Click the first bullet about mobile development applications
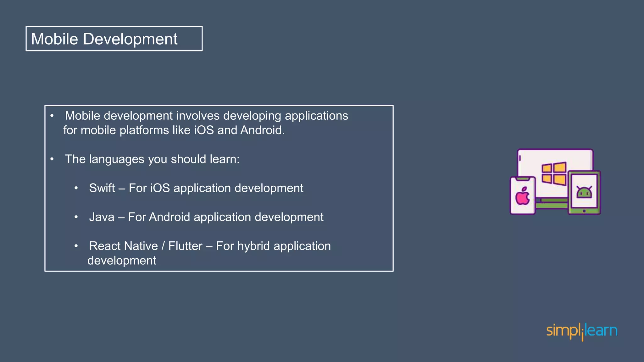This screenshot has height=362, width=644. coord(206,116)
